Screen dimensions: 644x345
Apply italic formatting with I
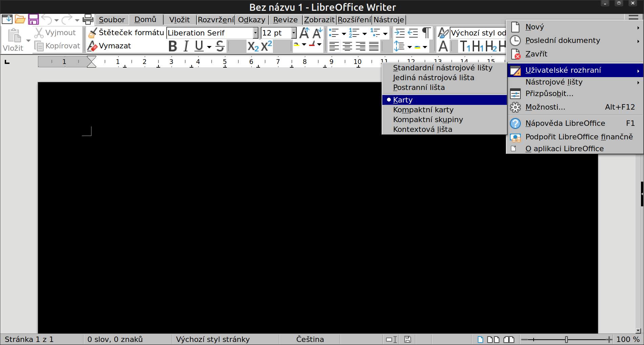(x=186, y=46)
